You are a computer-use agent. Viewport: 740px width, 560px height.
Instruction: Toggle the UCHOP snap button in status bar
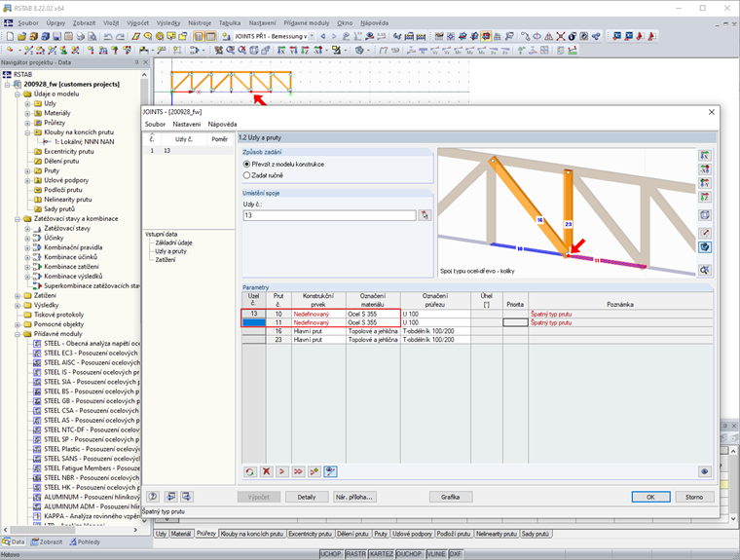click(x=331, y=554)
